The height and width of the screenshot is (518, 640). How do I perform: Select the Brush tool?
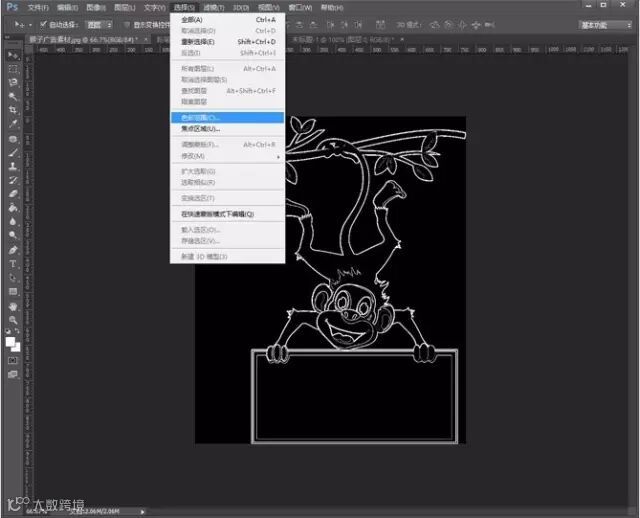13,153
